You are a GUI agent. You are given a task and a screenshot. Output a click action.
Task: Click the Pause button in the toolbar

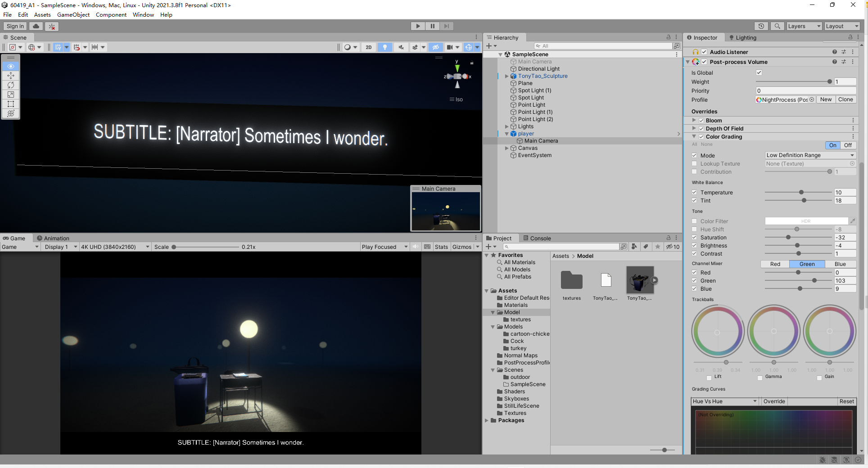(x=432, y=26)
